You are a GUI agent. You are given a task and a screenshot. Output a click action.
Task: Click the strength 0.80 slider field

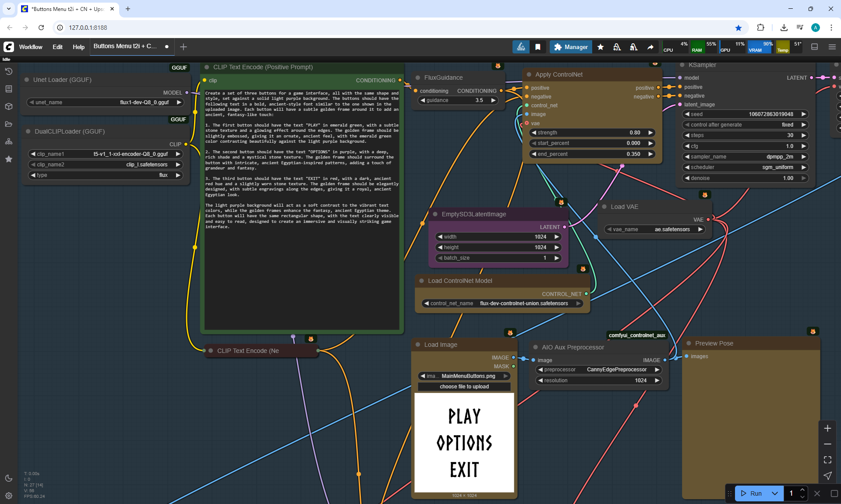(x=592, y=133)
